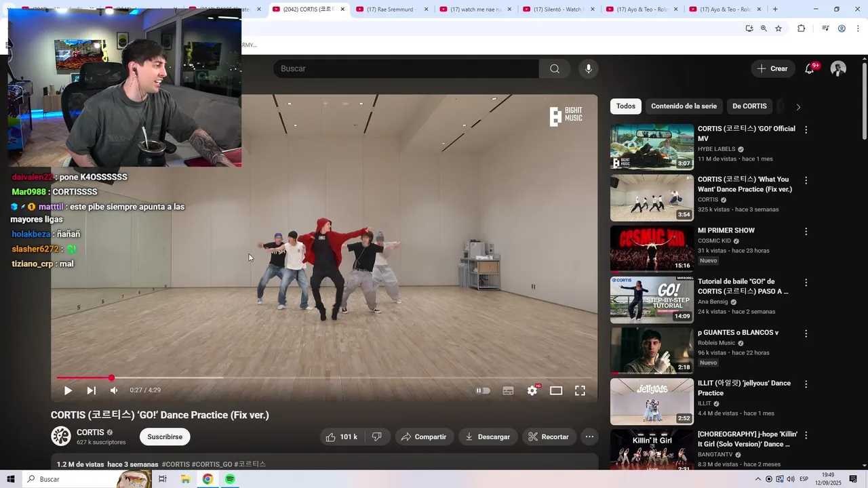Click the #CORTIS_GO hashtag
868x488 pixels.
click(212, 464)
